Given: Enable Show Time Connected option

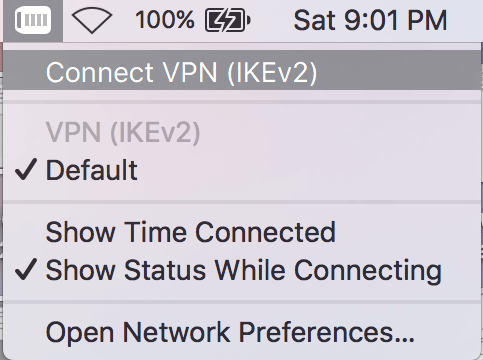Looking at the screenshot, I should [243, 232].
